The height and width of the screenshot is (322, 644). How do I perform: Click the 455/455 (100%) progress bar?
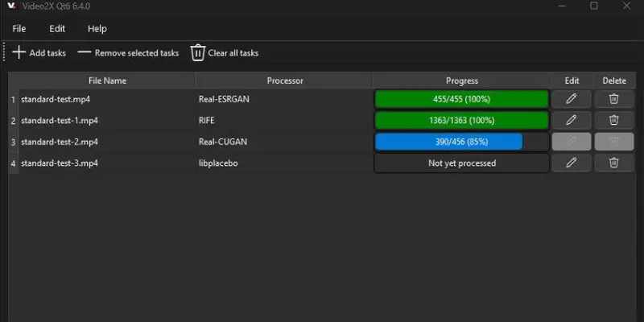(x=461, y=99)
